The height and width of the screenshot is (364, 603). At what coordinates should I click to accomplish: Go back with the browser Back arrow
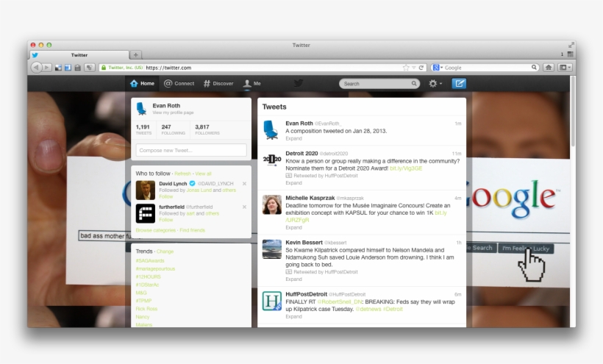36,68
